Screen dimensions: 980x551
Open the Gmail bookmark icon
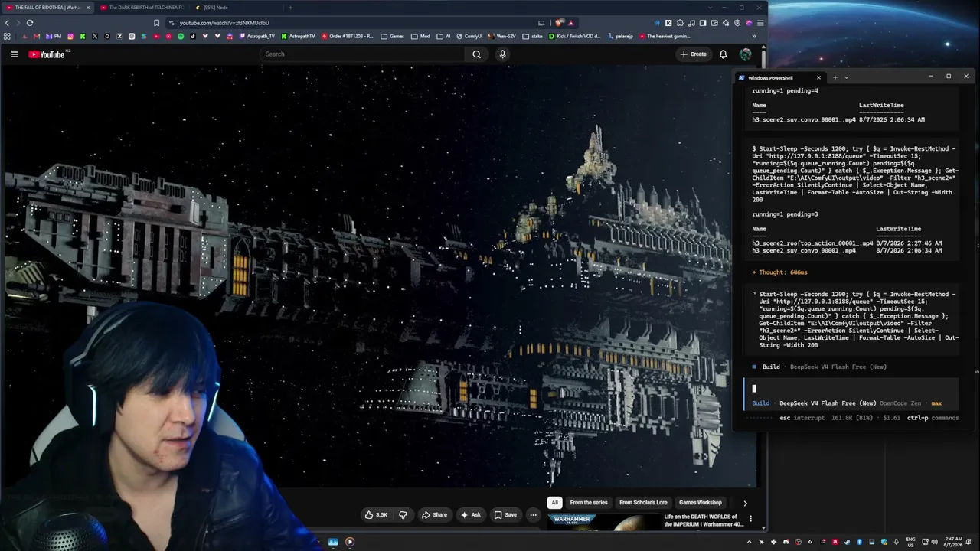(36, 36)
